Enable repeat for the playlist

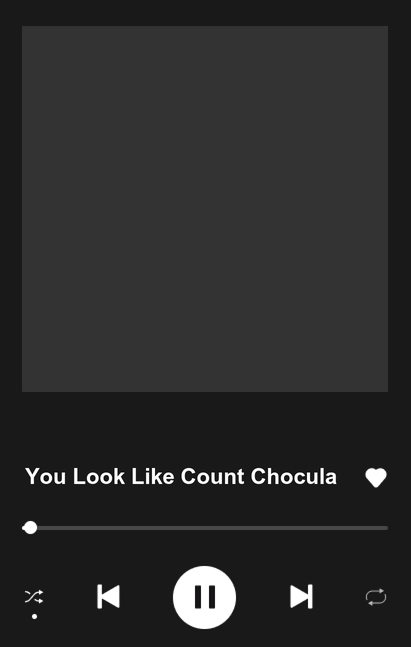376,597
